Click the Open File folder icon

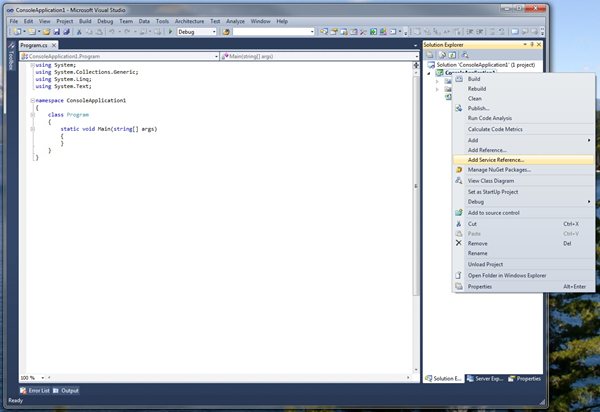[x=46, y=32]
